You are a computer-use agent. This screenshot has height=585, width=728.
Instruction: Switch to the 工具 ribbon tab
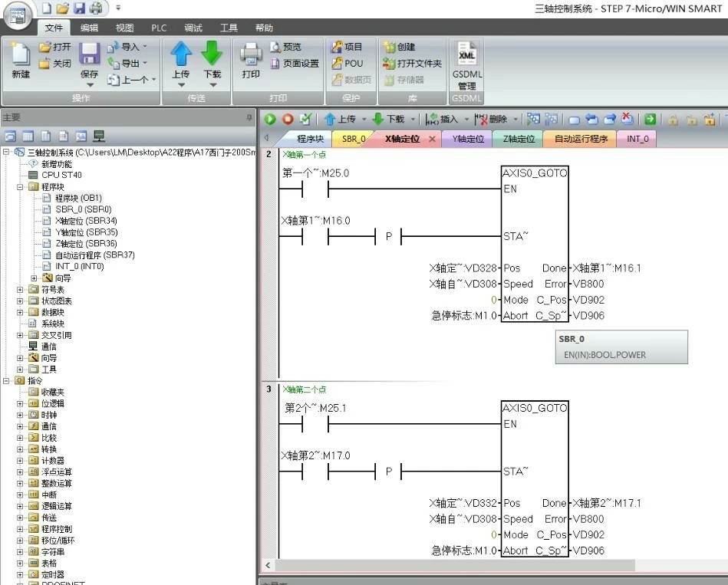(x=228, y=28)
